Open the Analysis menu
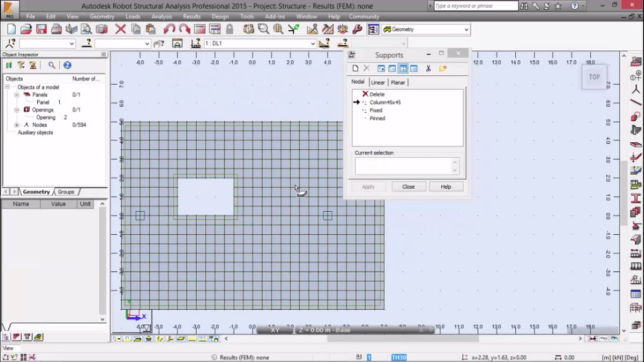The width and height of the screenshot is (644, 362). pyautogui.click(x=162, y=17)
